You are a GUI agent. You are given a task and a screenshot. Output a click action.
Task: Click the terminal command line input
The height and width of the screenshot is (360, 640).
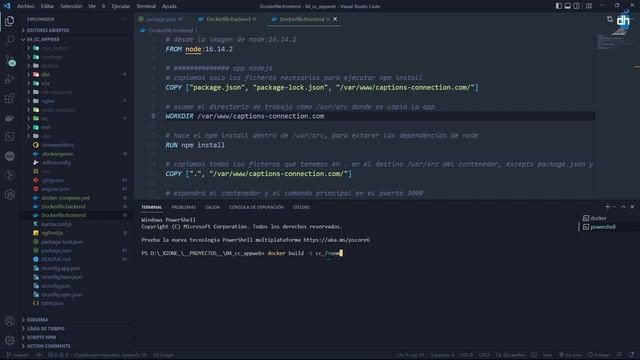click(305, 253)
